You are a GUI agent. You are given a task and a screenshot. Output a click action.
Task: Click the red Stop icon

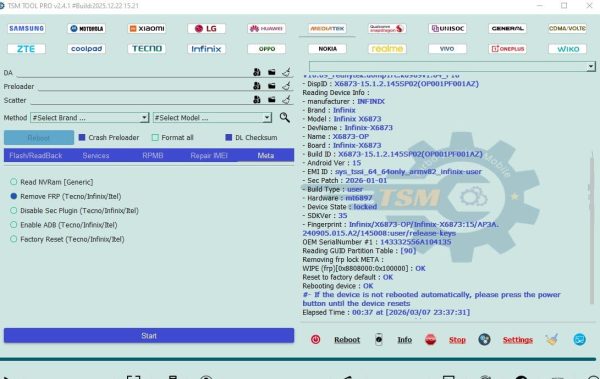(430, 339)
